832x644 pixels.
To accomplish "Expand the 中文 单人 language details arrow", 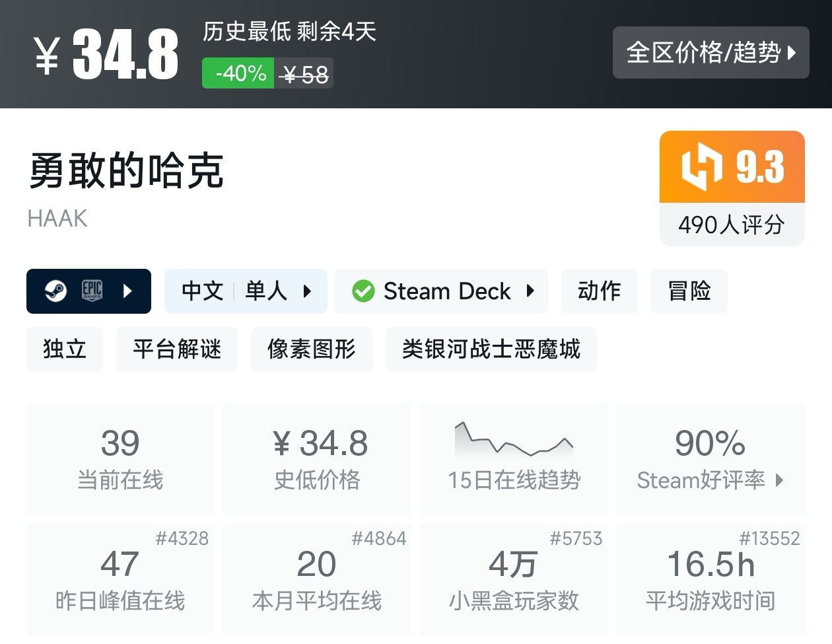I will pyautogui.click(x=307, y=291).
